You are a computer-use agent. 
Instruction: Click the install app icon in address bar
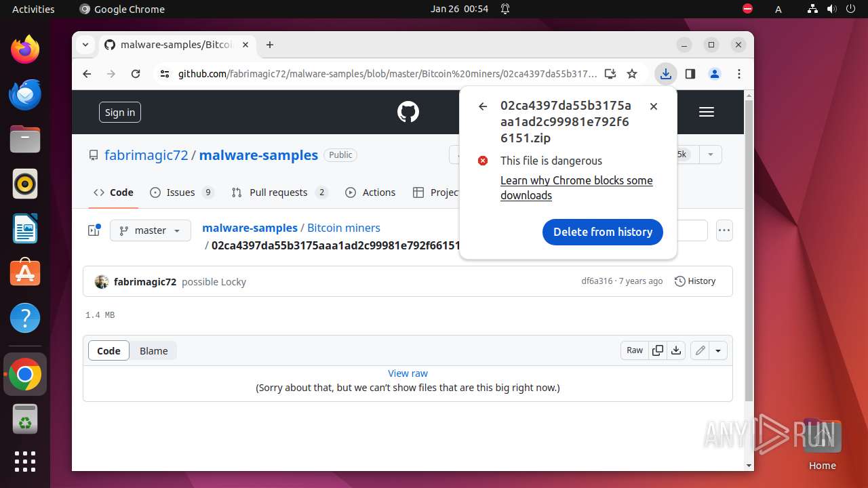click(x=610, y=74)
